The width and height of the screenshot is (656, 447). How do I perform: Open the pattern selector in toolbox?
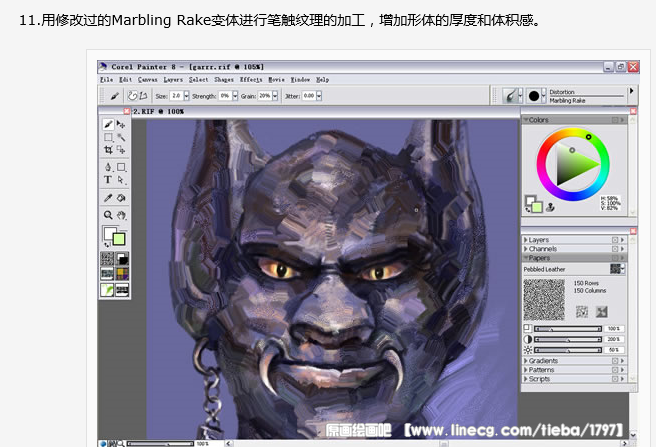coord(107,274)
